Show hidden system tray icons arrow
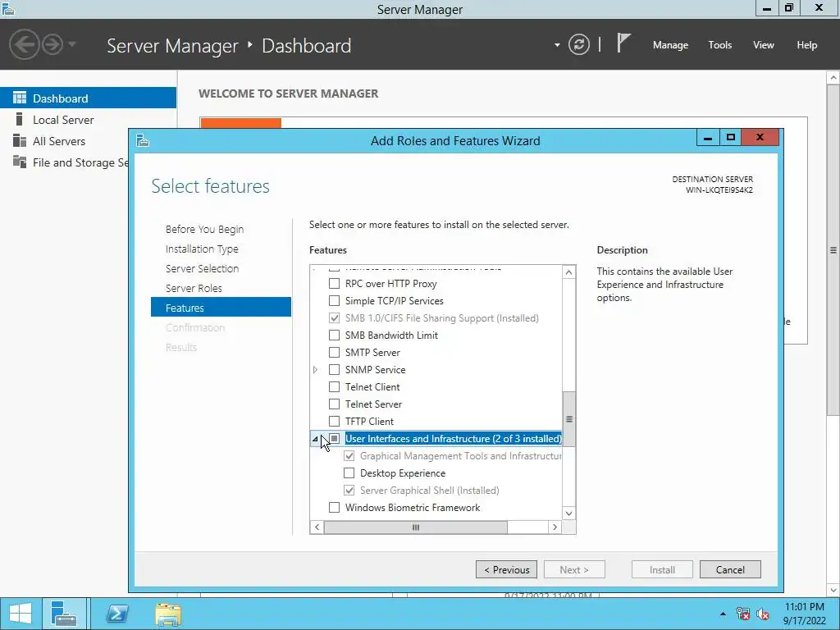Viewport: 840px width, 630px height. coord(723,614)
